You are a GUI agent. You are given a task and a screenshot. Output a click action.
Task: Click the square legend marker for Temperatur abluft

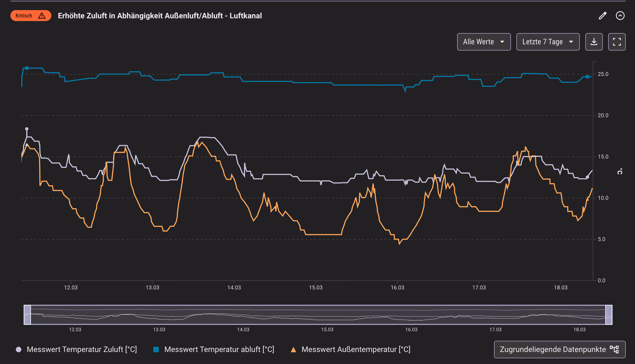(156, 349)
